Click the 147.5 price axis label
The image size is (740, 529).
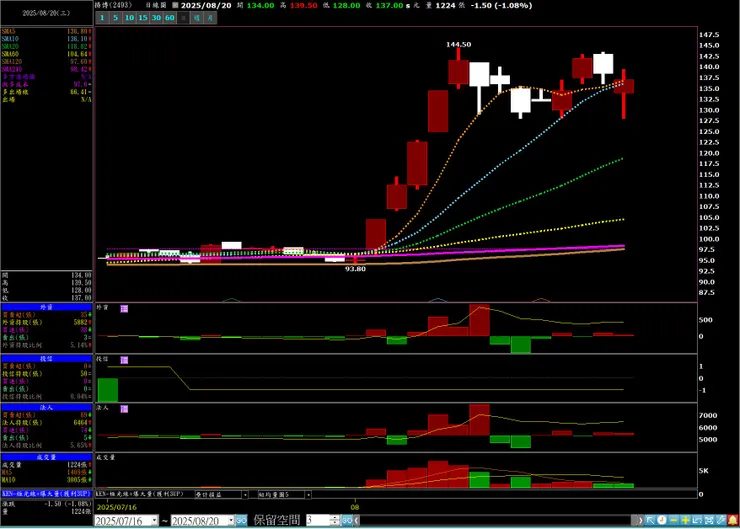pyautogui.click(x=709, y=35)
